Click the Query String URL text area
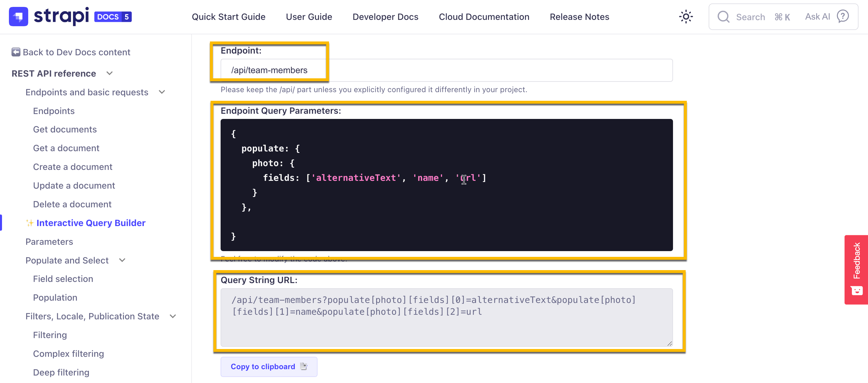The image size is (868, 383). [446, 317]
